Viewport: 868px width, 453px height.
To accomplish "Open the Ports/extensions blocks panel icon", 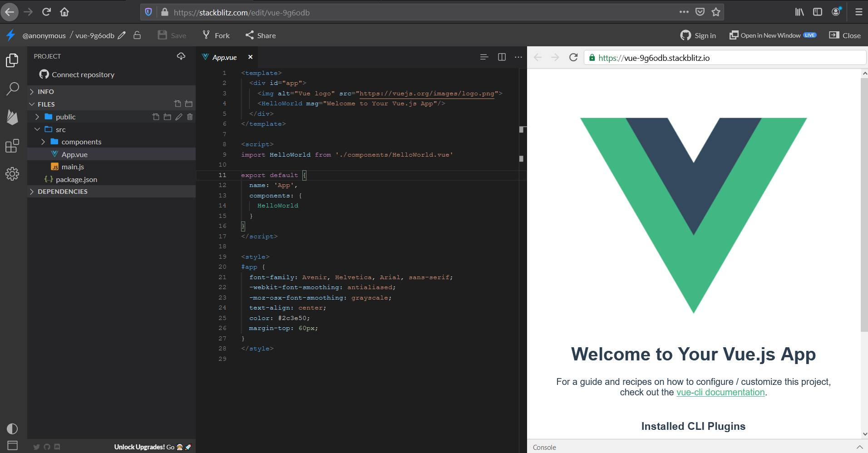I will [x=12, y=146].
